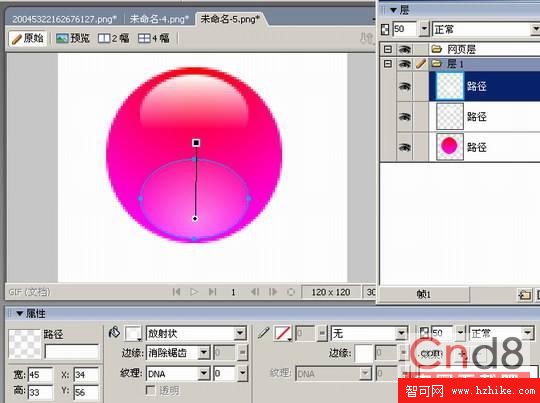Enable the 透明 transparent checkbox
The height and width of the screenshot is (403, 540).
(x=150, y=390)
